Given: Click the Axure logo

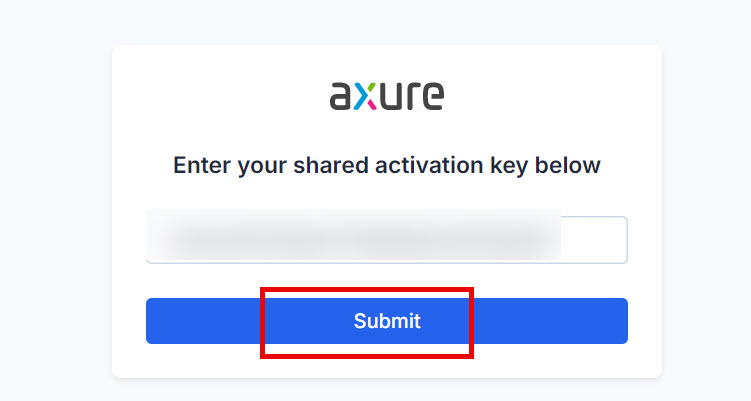Looking at the screenshot, I should click(386, 96).
